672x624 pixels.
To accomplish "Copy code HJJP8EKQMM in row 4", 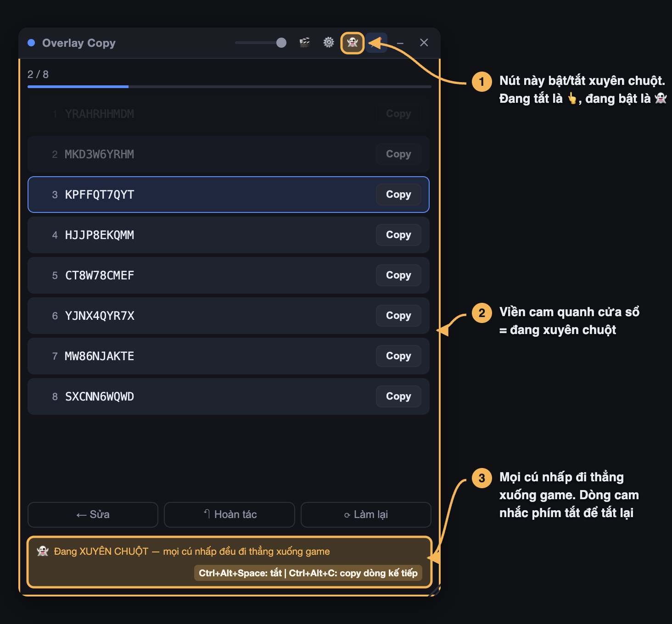I will click(398, 235).
